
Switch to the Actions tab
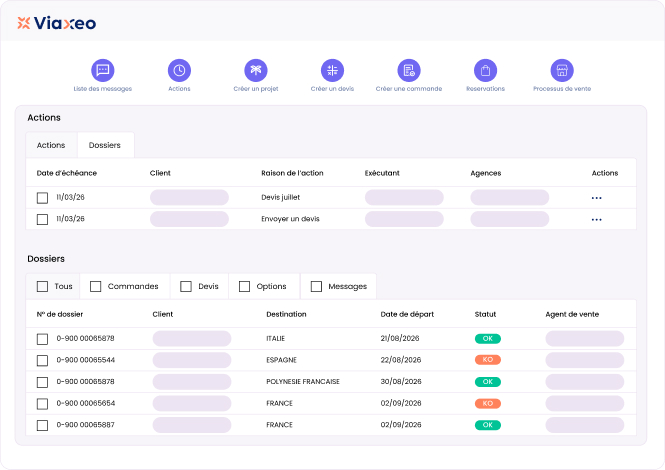point(51,145)
